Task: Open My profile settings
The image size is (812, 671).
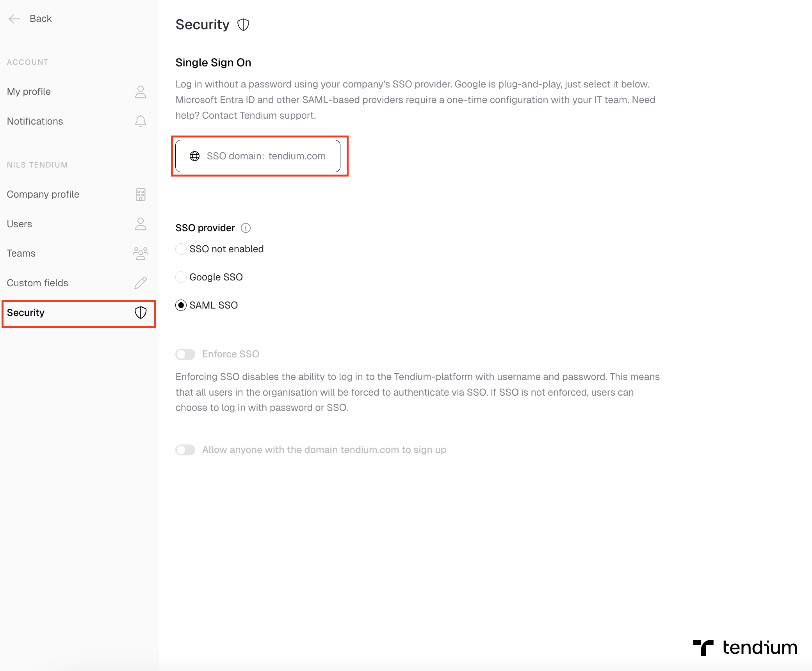Action: [29, 91]
